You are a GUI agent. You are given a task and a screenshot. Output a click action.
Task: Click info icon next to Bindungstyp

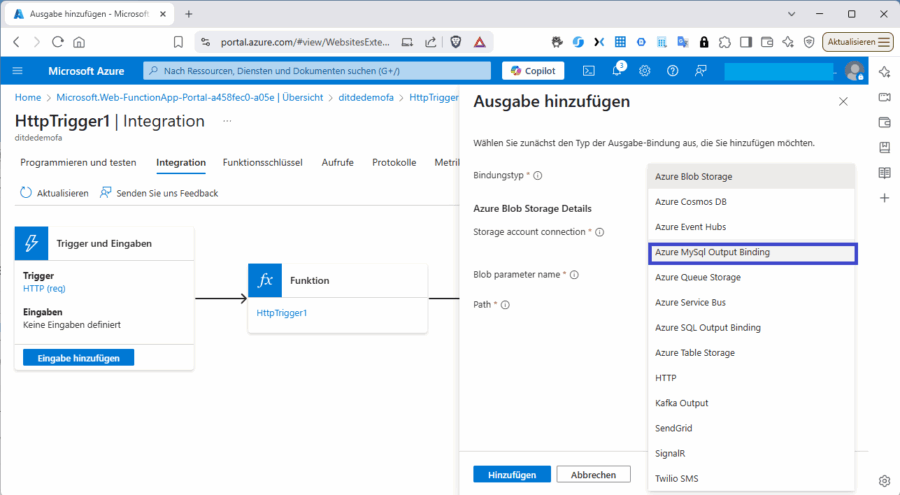tap(538, 176)
